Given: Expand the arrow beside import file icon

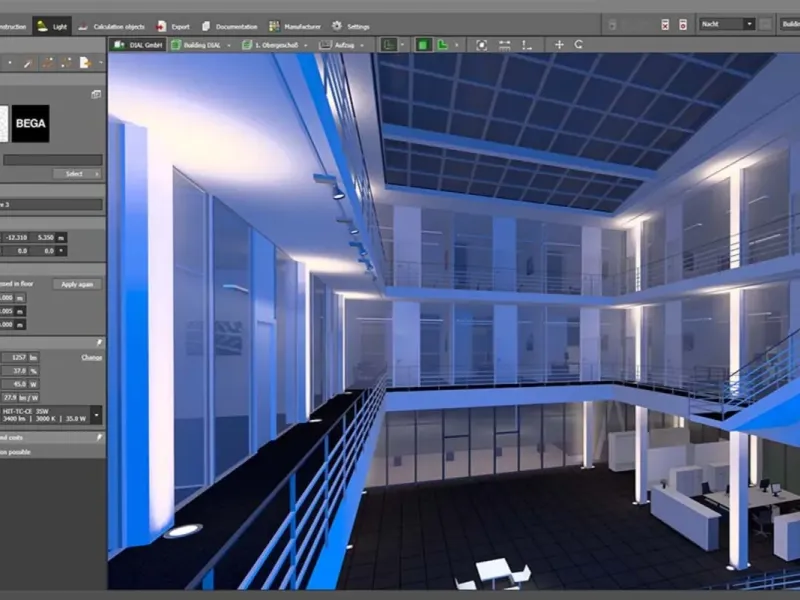Looking at the screenshot, I should [101, 63].
